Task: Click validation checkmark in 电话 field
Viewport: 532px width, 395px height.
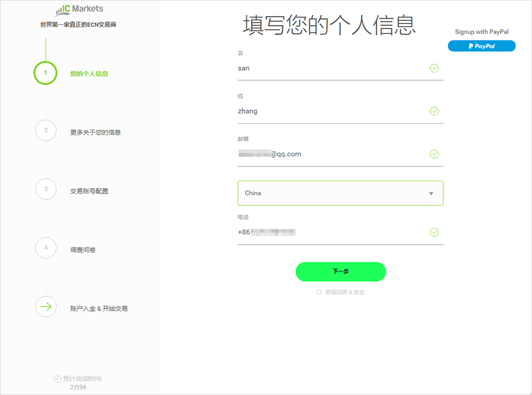Action: 434,232
